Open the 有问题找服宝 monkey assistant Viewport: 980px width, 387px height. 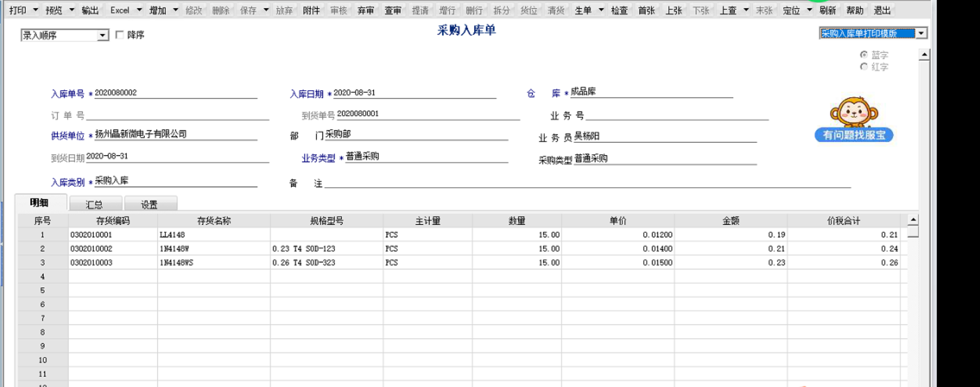854,120
